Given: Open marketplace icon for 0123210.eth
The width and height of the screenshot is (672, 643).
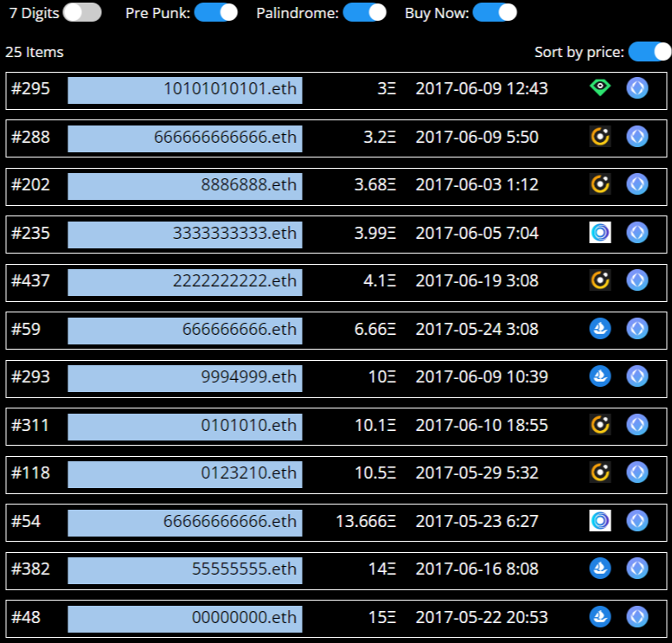Looking at the screenshot, I should (x=600, y=473).
